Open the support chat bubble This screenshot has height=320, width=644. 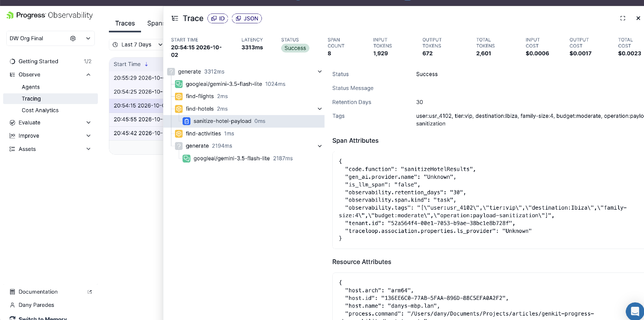635,311
